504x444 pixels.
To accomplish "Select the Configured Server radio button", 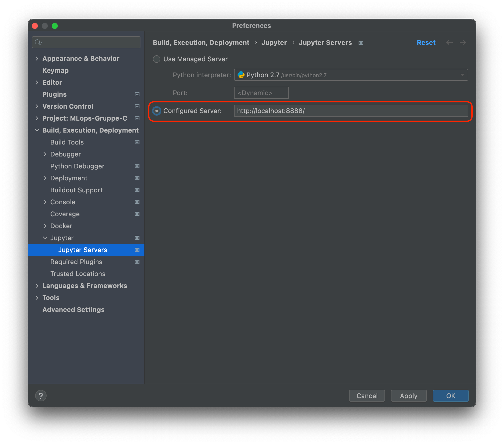I will (x=157, y=111).
